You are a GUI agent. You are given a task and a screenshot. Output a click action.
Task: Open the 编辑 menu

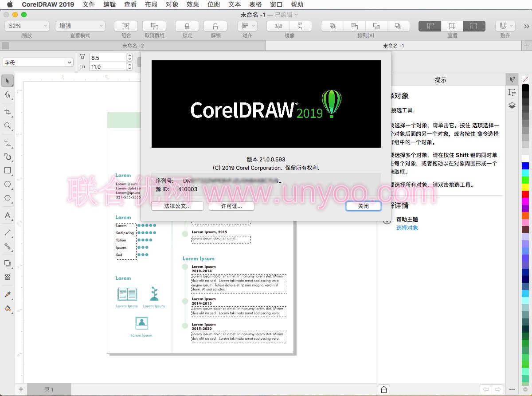110,4
